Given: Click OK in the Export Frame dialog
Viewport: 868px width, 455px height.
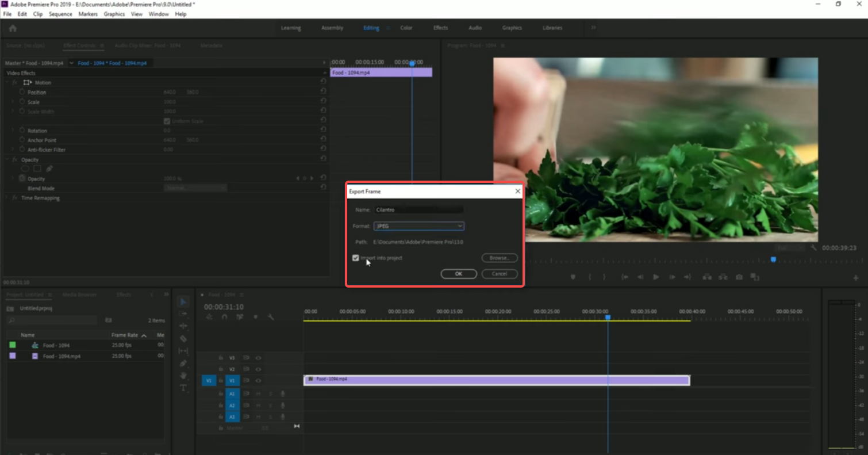Looking at the screenshot, I should pyautogui.click(x=458, y=274).
